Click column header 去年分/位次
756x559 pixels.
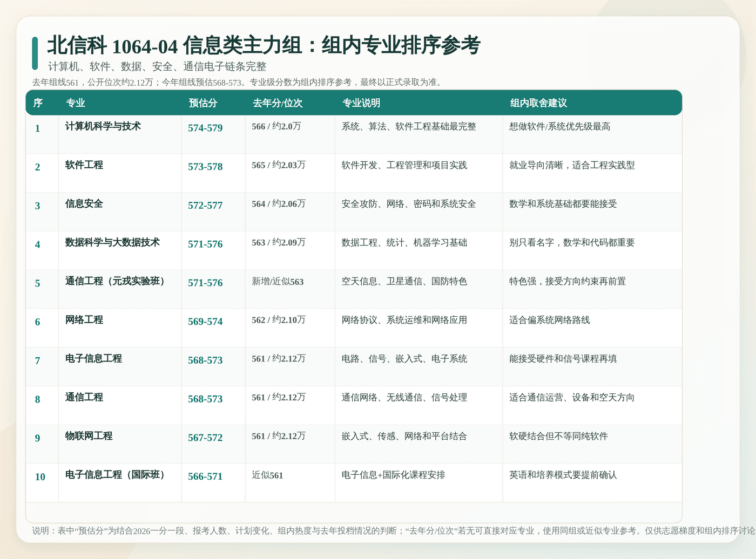tap(278, 103)
